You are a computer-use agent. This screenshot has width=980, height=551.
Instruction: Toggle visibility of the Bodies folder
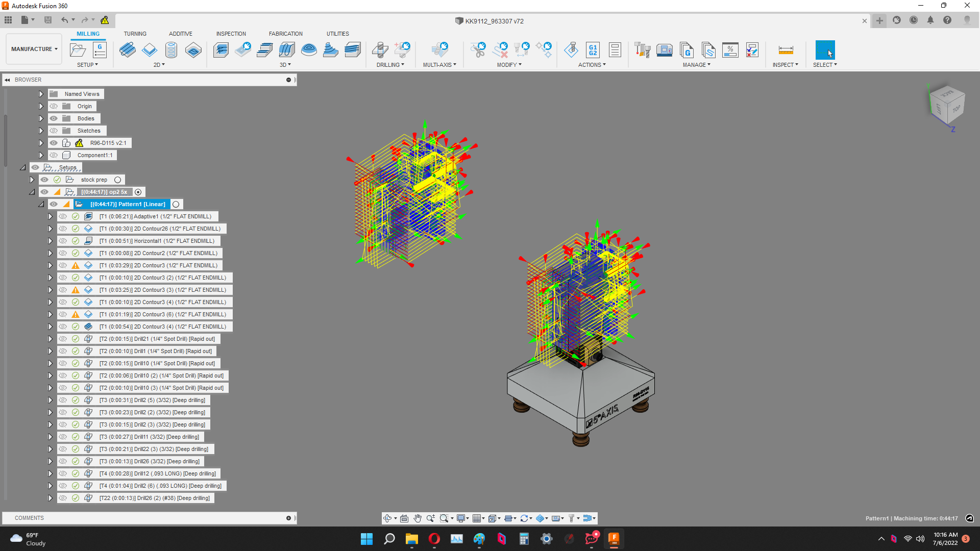point(54,118)
